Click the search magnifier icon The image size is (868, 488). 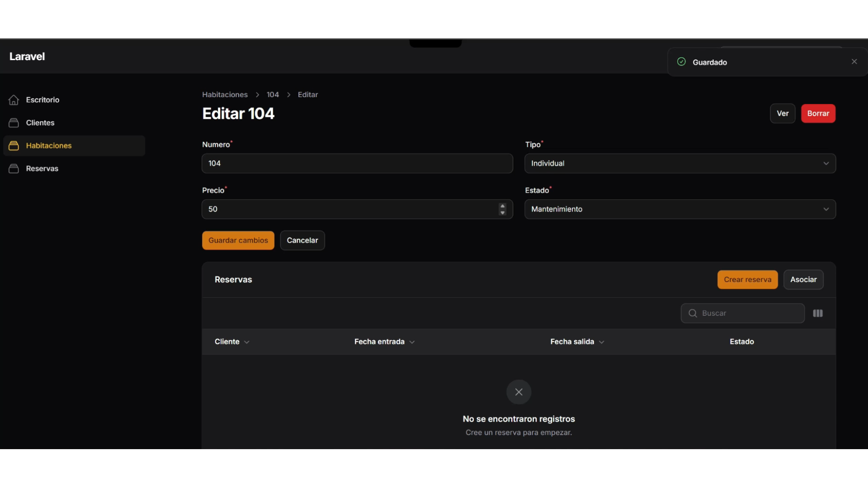(692, 313)
